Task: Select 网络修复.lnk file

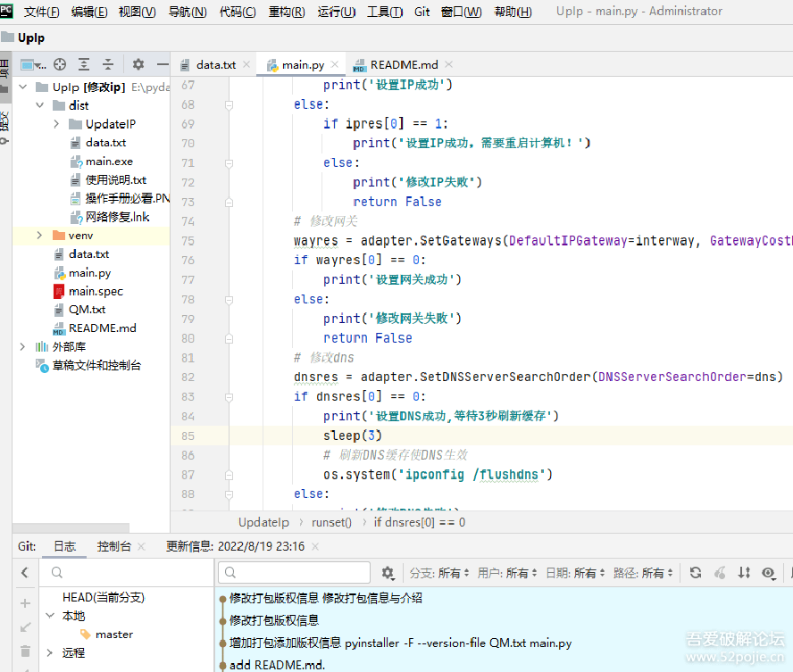Action: coord(117,217)
